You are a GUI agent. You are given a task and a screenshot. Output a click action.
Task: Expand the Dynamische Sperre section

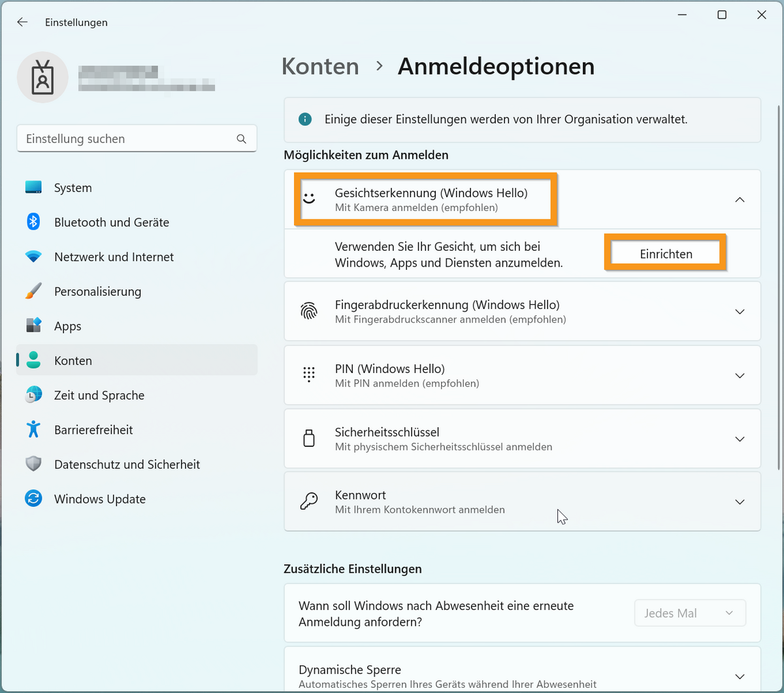740,677
